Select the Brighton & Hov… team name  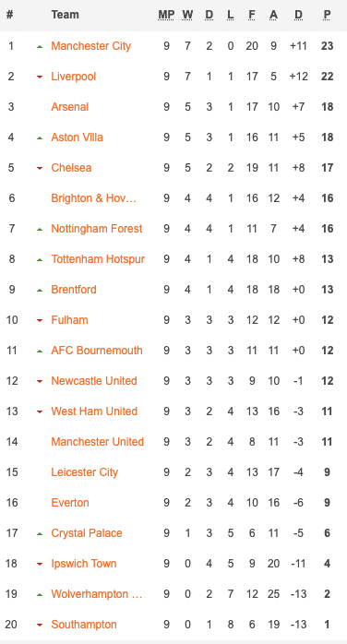(x=93, y=198)
